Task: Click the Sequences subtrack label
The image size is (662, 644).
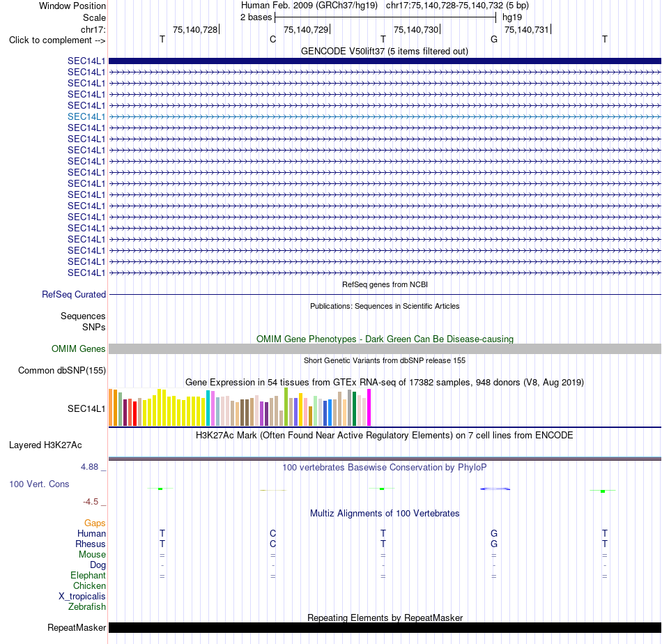Action: 83,316
